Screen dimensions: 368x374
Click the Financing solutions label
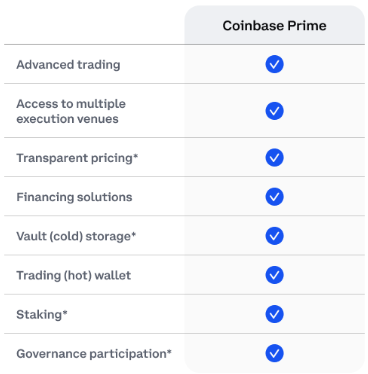pyautogui.click(x=74, y=197)
